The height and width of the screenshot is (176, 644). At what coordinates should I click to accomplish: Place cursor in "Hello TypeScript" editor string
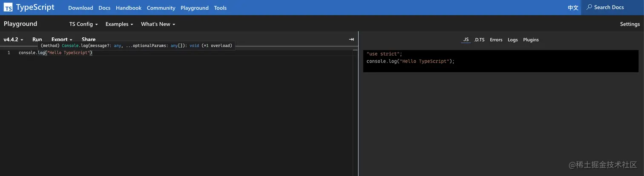pos(68,53)
